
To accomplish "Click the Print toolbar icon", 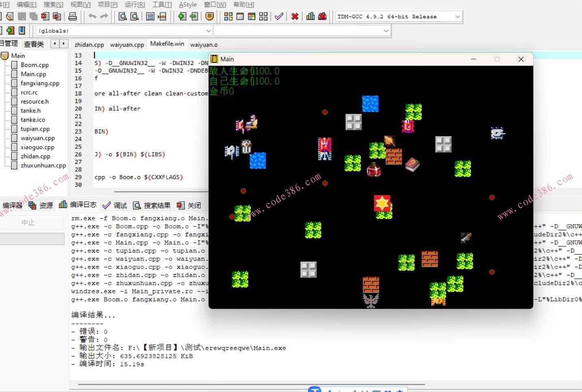I will pos(73,16).
